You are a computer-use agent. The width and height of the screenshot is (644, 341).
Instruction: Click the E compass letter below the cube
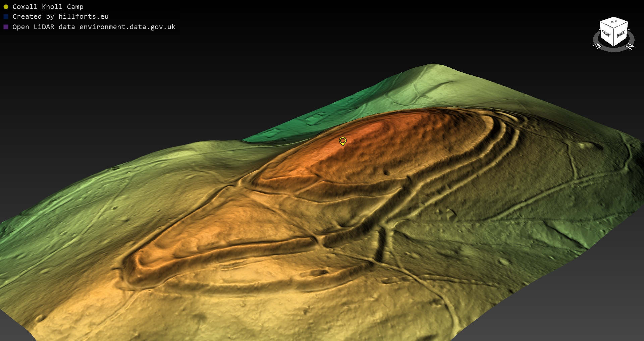tap(597, 46)
